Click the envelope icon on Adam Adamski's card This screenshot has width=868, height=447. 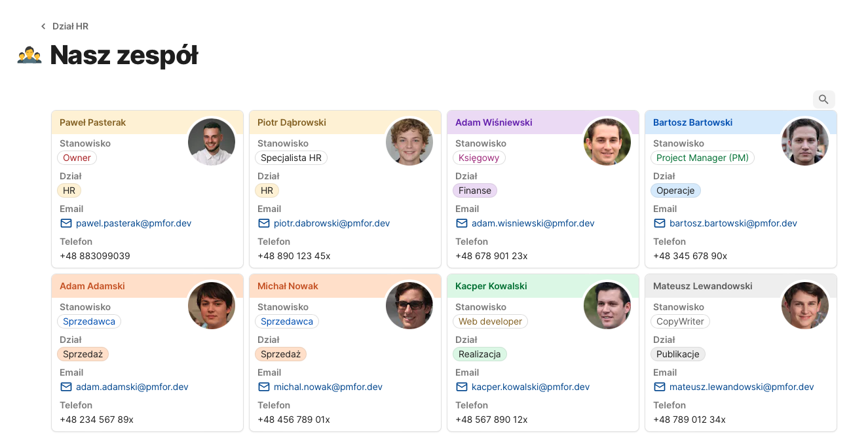[66, 387]
